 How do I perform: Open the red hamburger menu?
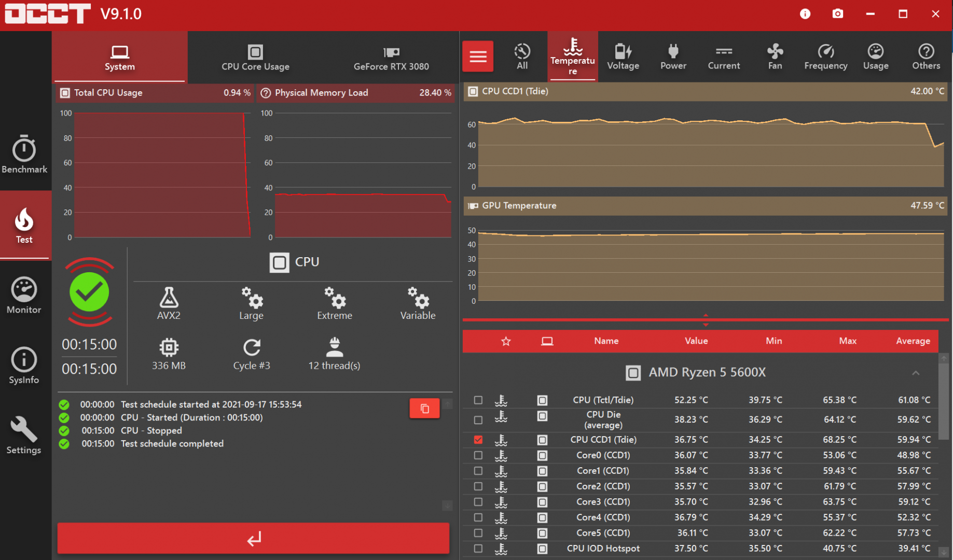(478, 56)
